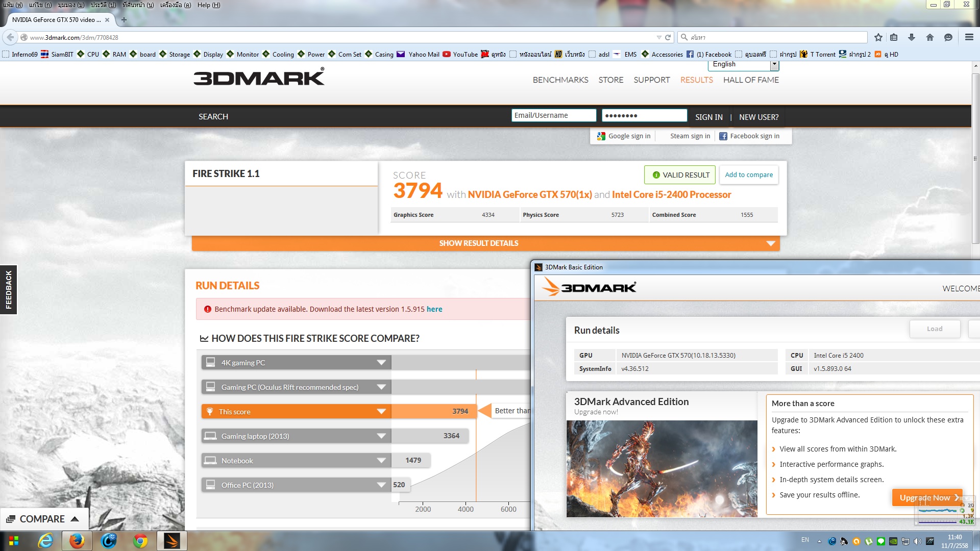Expand the Notebook comparison row
Screen dimensions: 980x551
381,461
